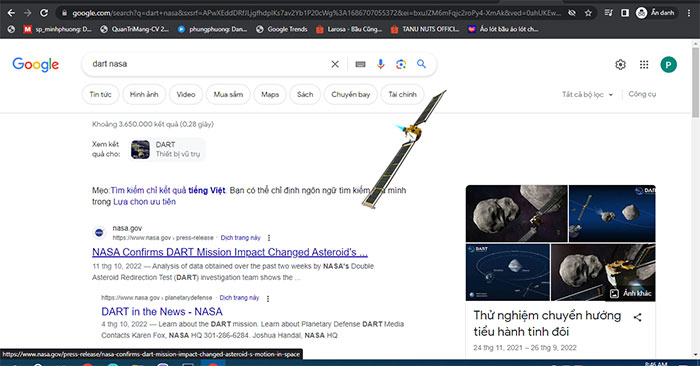Translate the planetarydefense result with Dịch trang này
The width and height of the screenshot is (700, 366).
coord(239,298)
